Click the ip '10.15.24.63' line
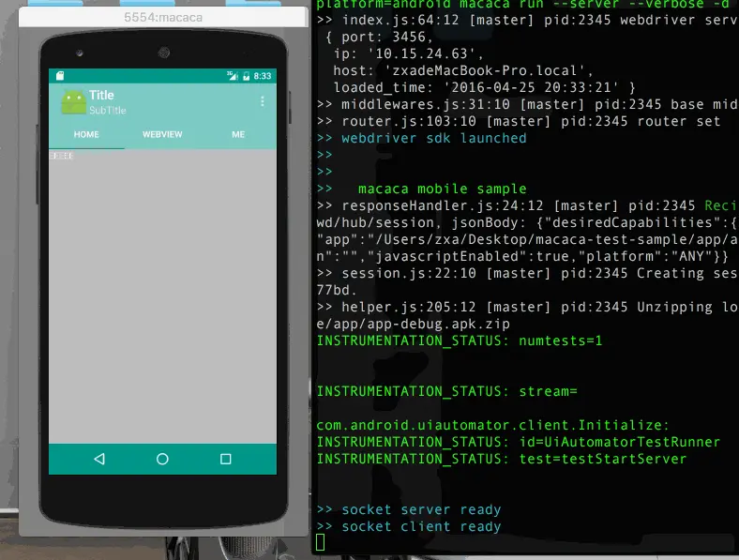Image resolution: width=739 pixels, height=560 pixels. pyautogui.click(x=409, y=53)
